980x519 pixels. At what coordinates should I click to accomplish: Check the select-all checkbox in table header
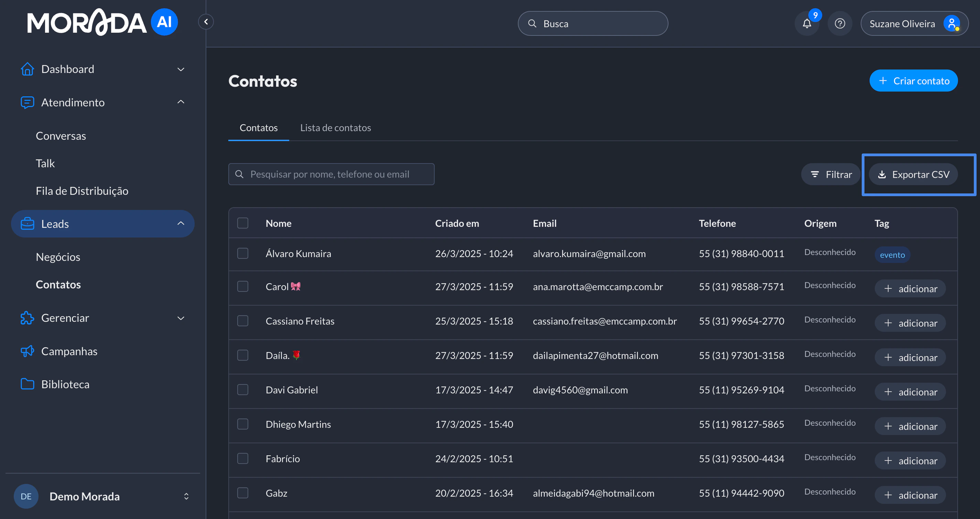click(243, 223)
